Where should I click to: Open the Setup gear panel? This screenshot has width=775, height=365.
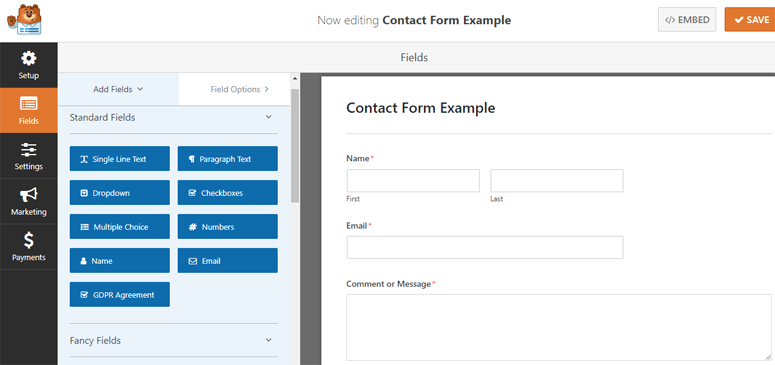[29, 65]
